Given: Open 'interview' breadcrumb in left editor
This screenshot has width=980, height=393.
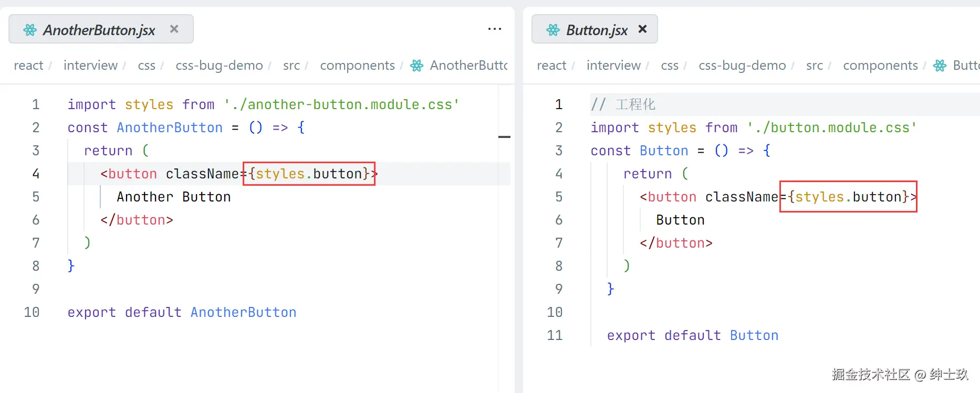Looking at the screenshot, I should tap(90, 66).
